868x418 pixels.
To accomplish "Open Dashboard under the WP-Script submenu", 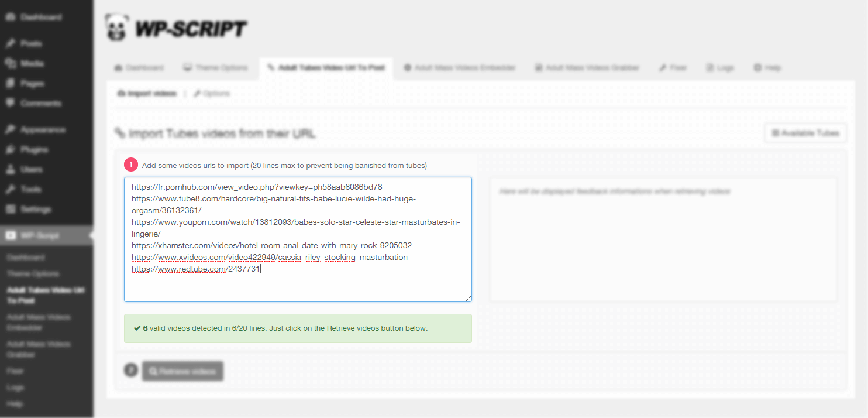I will pyautogui.click(x=26, y=258).
